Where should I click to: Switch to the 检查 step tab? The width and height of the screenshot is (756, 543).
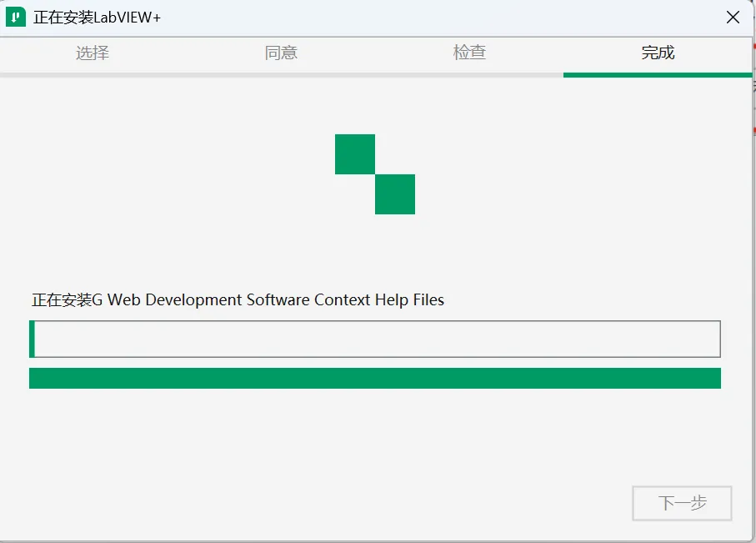[x=469, y=53]
